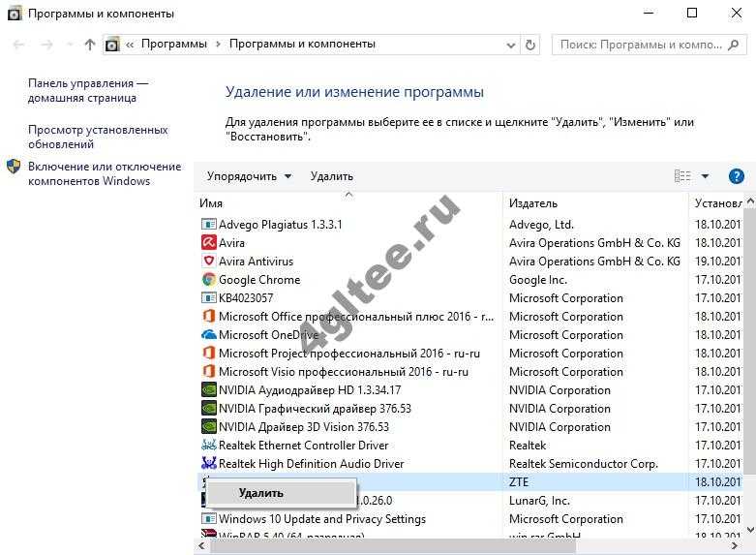Select the LunarG, Inc. publisher cell
The width and height of the screenshot is (756, 555).
539,501
